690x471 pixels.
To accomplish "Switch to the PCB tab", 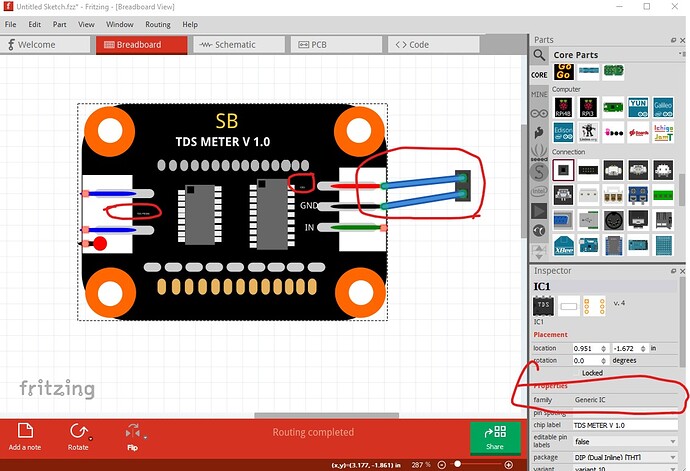I will [337, 44].
